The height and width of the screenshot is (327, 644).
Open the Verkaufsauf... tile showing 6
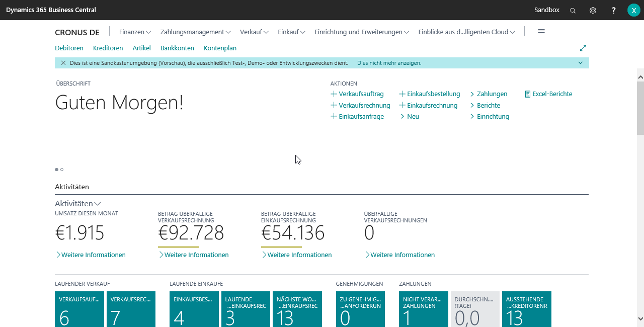click(x=79, y=309)
